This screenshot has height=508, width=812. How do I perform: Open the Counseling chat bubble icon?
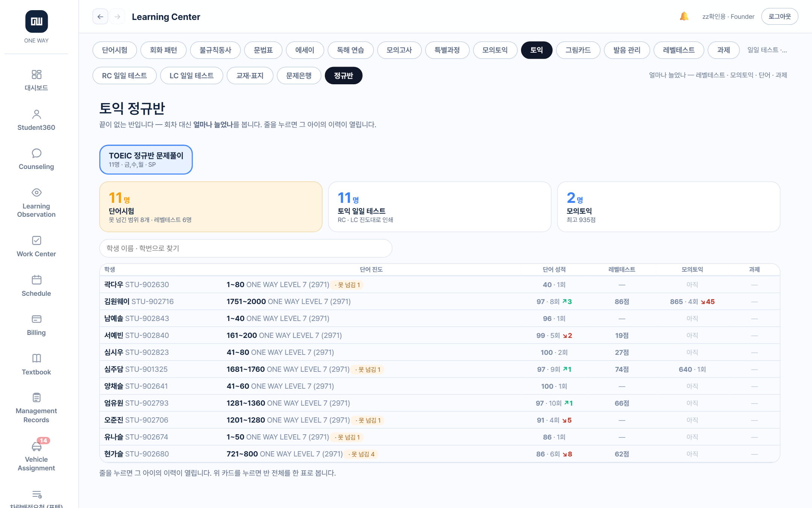(36, 153)
